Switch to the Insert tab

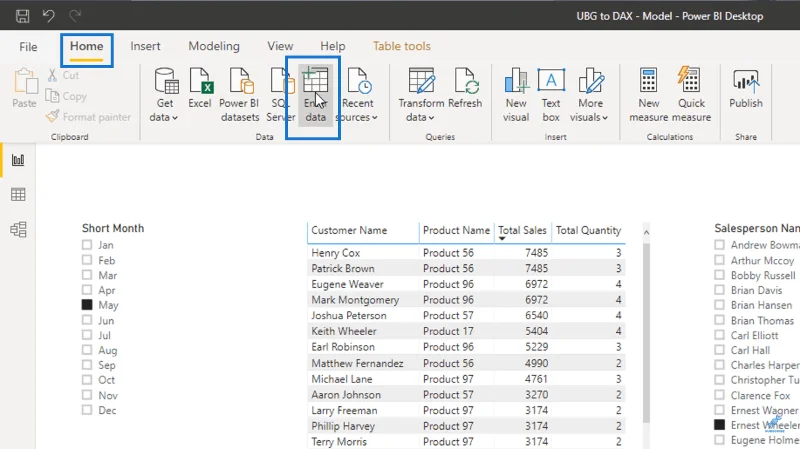[145, 46]
